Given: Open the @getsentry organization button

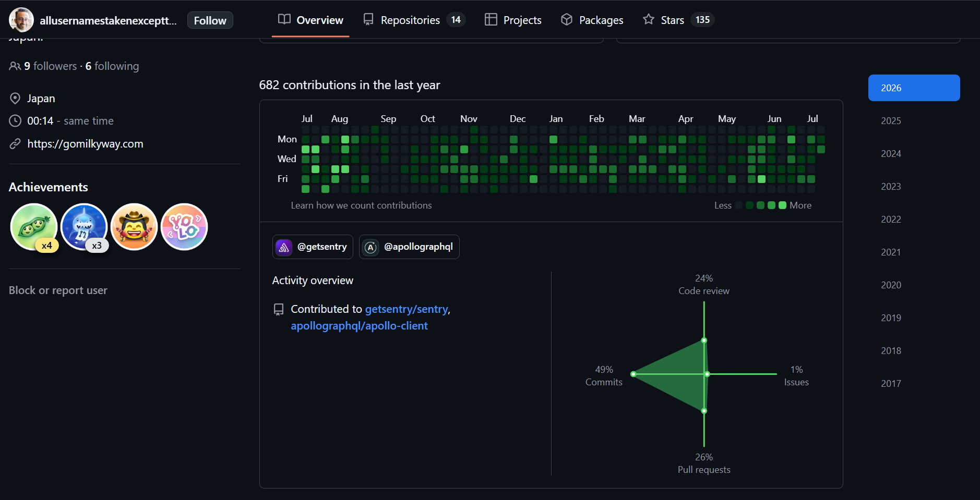Looking at the screenshot, I should click(x=313, y=247).
